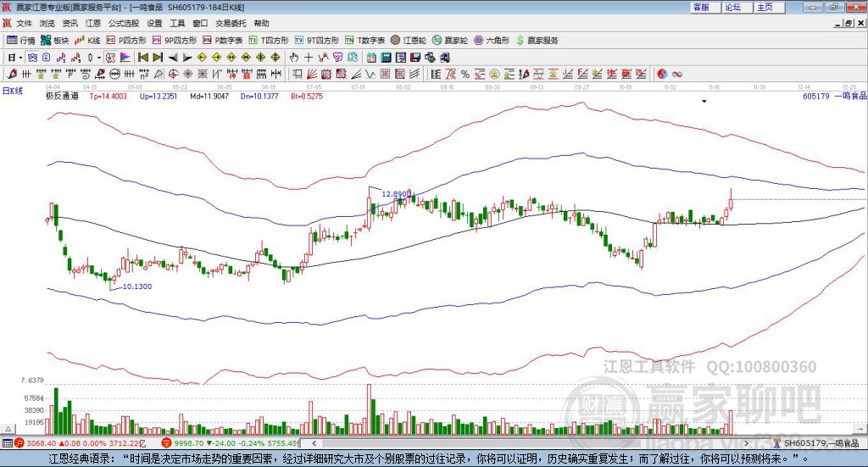Screen dimensions: 868x467
Task: Click the blue infinity loop icon
Action: pyautogui.click(x=676, y=74)
